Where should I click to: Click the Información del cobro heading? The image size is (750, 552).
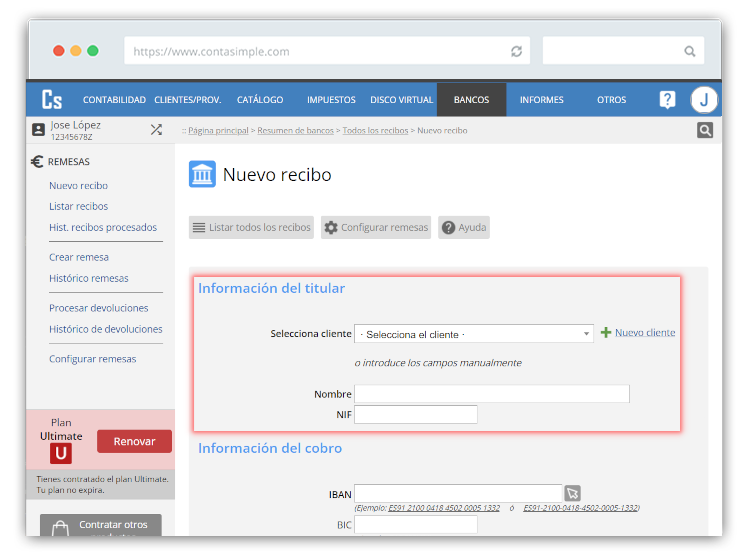point(270,448)
